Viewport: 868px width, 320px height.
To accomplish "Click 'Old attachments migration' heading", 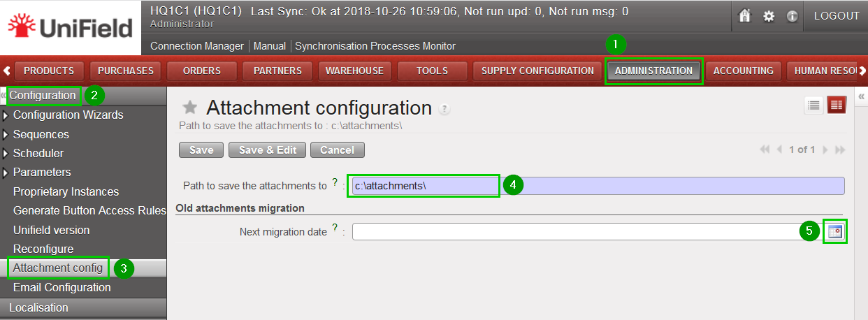I will click(240, 208).
